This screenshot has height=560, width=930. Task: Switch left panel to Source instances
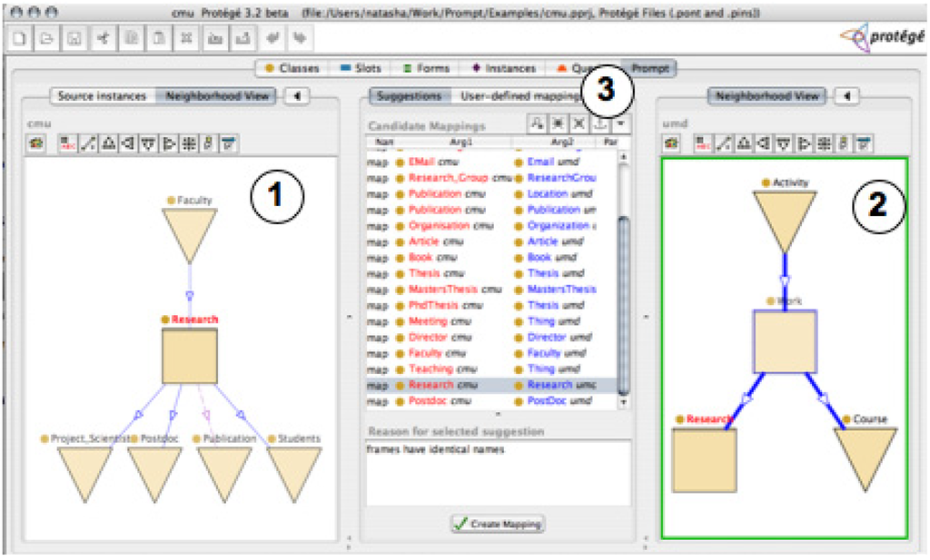[102, 96]
